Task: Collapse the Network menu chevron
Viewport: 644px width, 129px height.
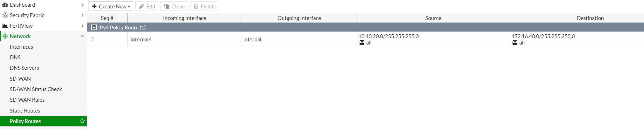Action: pyautogui.click(x=83, y=36)
